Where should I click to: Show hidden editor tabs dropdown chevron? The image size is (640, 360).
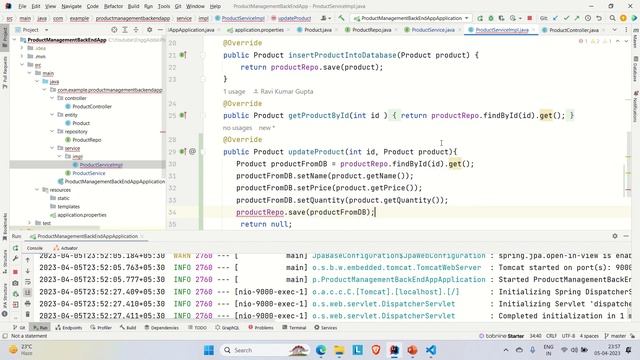614,30
